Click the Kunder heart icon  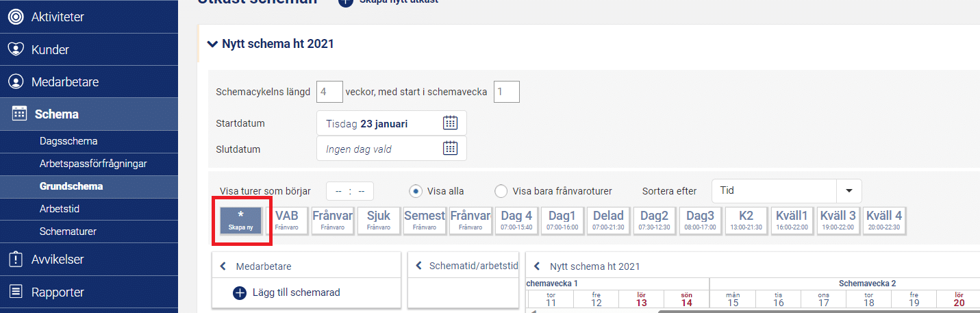(16, 49)
